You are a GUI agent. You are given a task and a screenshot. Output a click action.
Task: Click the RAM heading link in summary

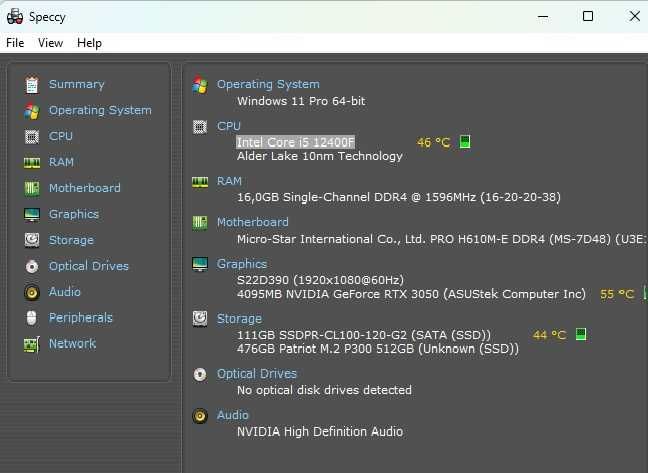(x=229, y=181)
